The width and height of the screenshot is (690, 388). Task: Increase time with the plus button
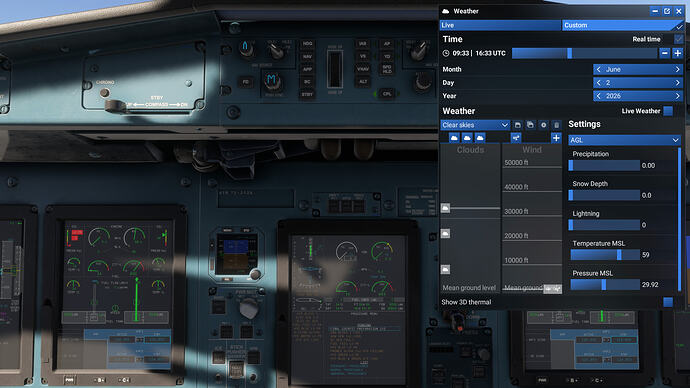[x=678, y=53]
